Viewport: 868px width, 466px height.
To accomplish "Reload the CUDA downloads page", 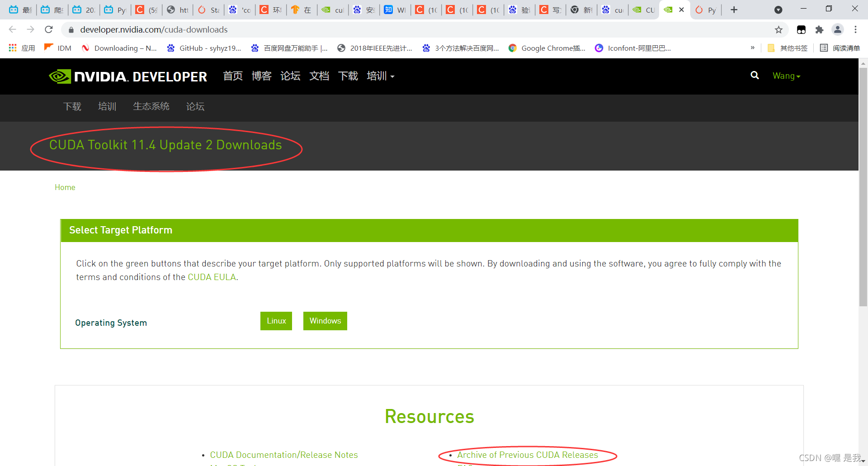I will click(49, 29).
